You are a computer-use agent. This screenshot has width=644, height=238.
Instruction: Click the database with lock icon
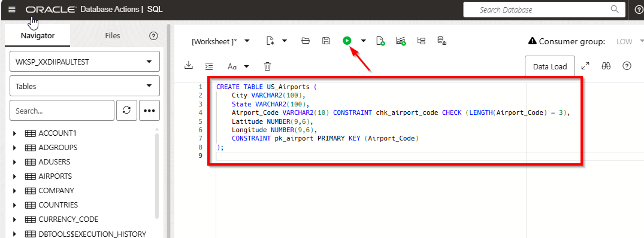442,41
